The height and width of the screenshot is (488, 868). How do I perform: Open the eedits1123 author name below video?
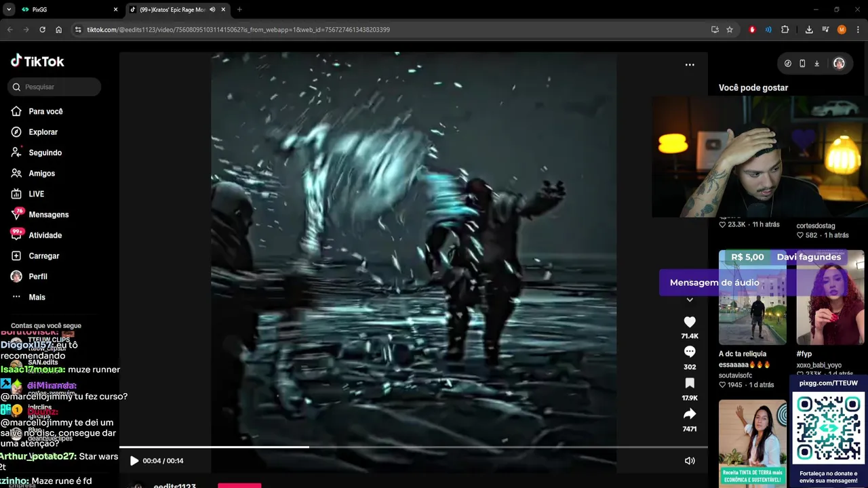pos(175,486)
